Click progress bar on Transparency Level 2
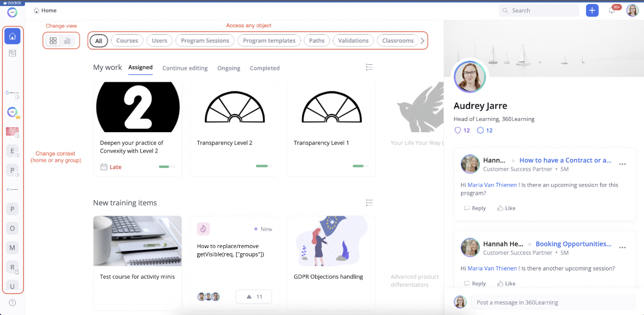644x315 pixels. [x=262, y=166]
